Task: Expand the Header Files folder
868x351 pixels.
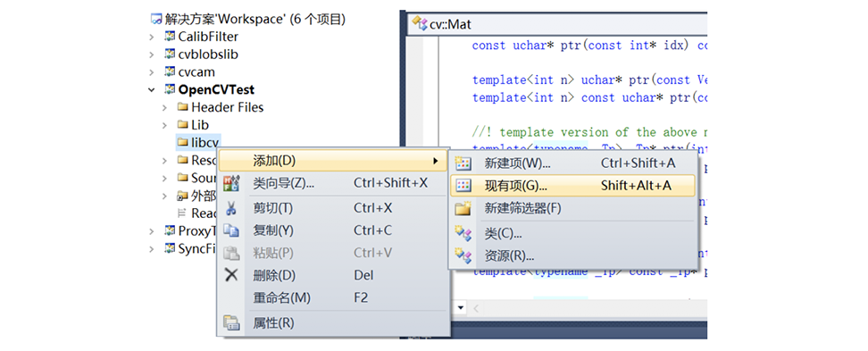Action: pos(164,107)
